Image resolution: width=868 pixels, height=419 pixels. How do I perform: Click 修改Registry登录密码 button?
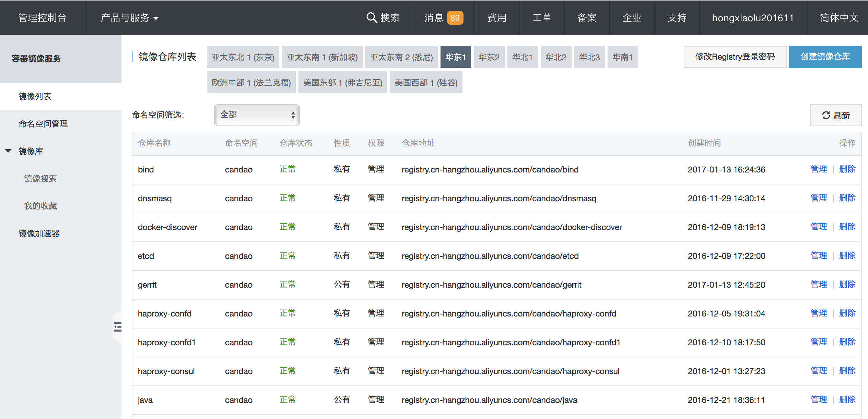coord(735,57)
